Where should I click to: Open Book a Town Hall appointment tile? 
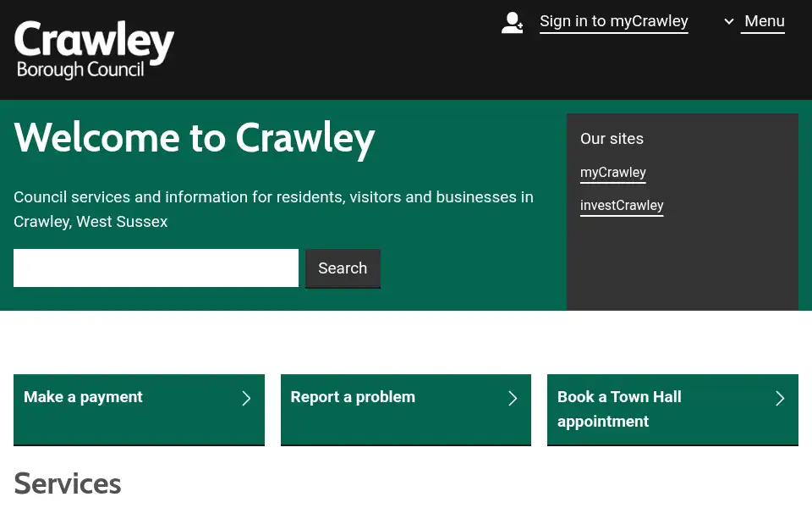click(672, 410)
